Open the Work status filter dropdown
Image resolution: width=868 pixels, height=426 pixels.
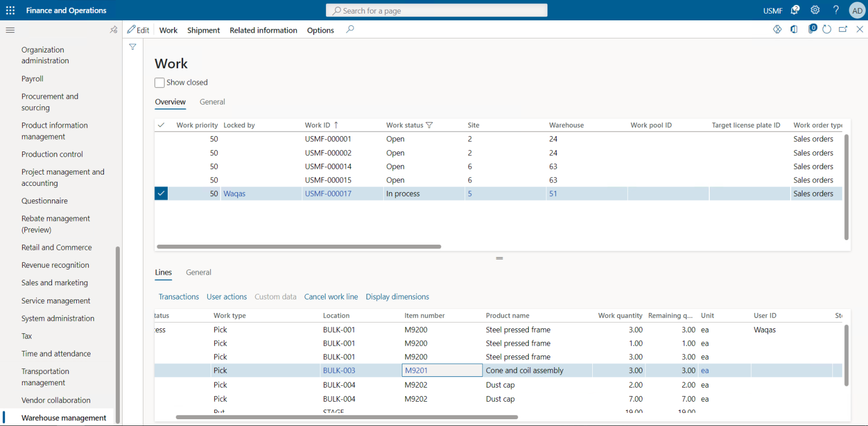pyautogui.click(x=428, y=125)
